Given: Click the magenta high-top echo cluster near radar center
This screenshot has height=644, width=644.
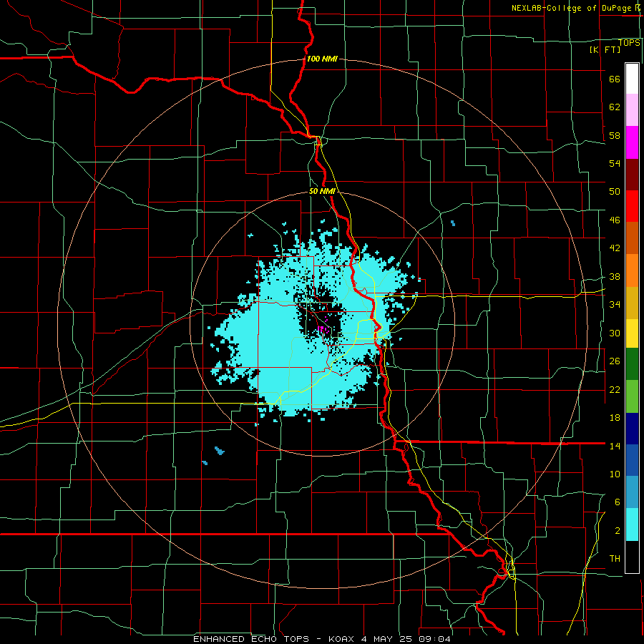Looking at the screenshot, I should tap(322, 328).
